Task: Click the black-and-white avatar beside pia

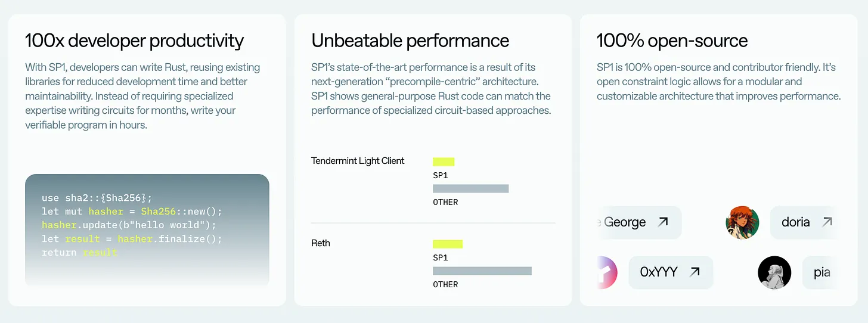Action: (x=774, y=273)
